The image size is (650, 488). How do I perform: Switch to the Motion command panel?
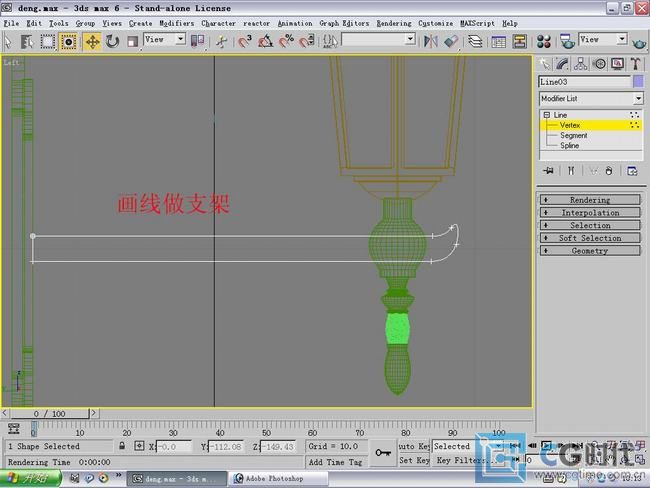[600, 64]
